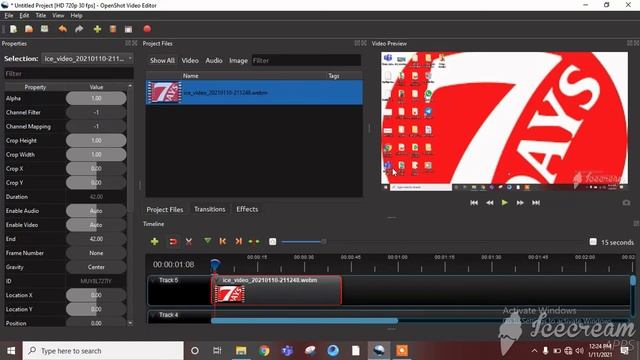Open the File menu
The height and width of the screenshot is (360, 640).
pyautogui.click(x=9, y=16)
